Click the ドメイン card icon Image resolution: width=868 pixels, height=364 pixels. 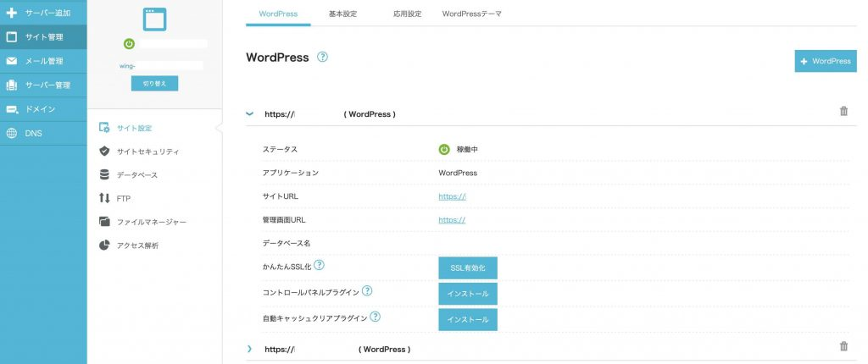pyautogui.click(x=11, y=109)
